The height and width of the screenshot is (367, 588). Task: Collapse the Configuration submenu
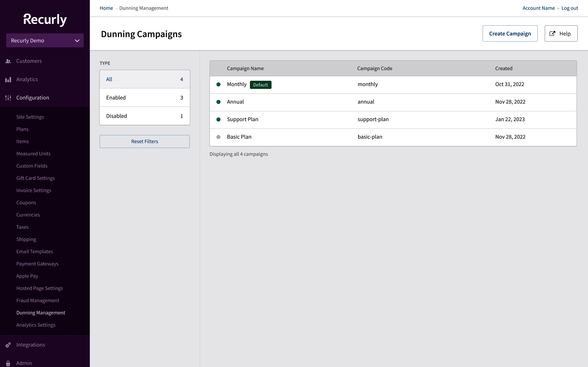pos(32,98)
